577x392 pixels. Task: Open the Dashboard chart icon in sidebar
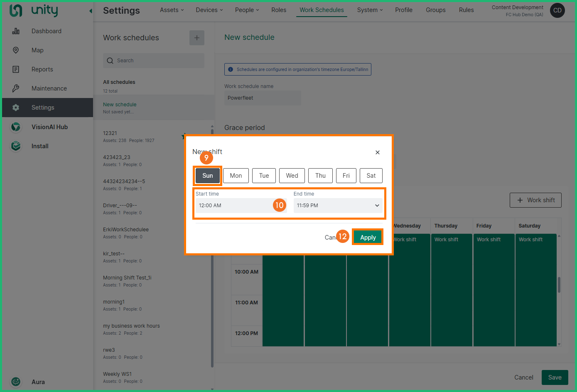tap(16, 31)
